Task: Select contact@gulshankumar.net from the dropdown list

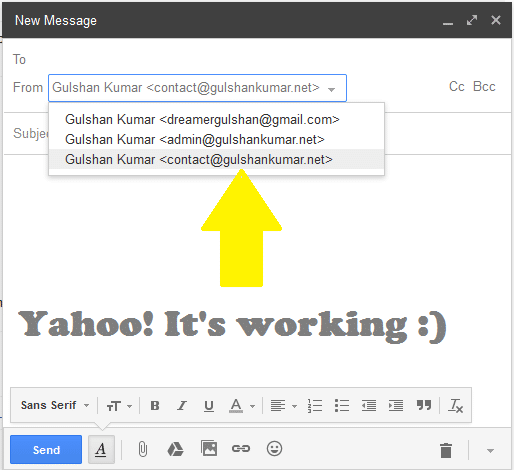Action: pyautogui.click(x=216, y=159)
